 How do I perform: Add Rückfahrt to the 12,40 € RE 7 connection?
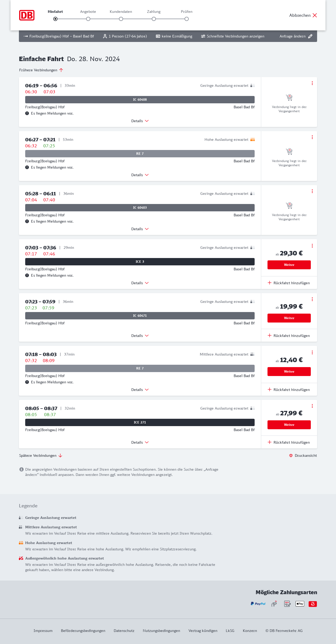tap(289, 390)
